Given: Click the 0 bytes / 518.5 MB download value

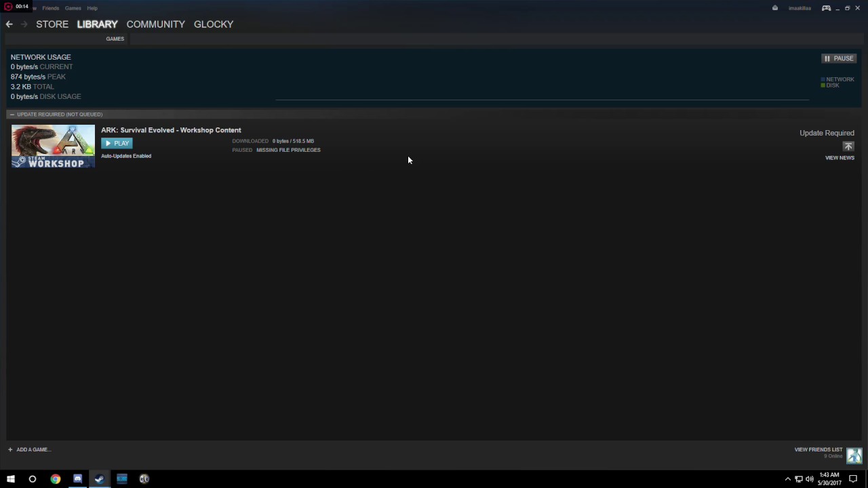Looking at the screenshot, I should click(293, 141).
